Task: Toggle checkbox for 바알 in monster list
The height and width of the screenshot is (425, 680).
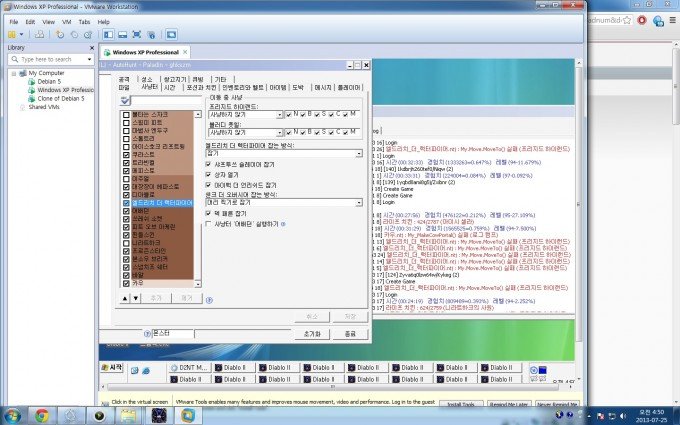Action: pyautogui.click(x=126, y=275)
